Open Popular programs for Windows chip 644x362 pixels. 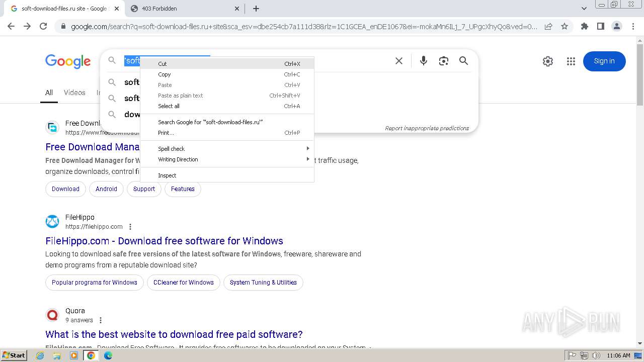(x=95, y=283)
